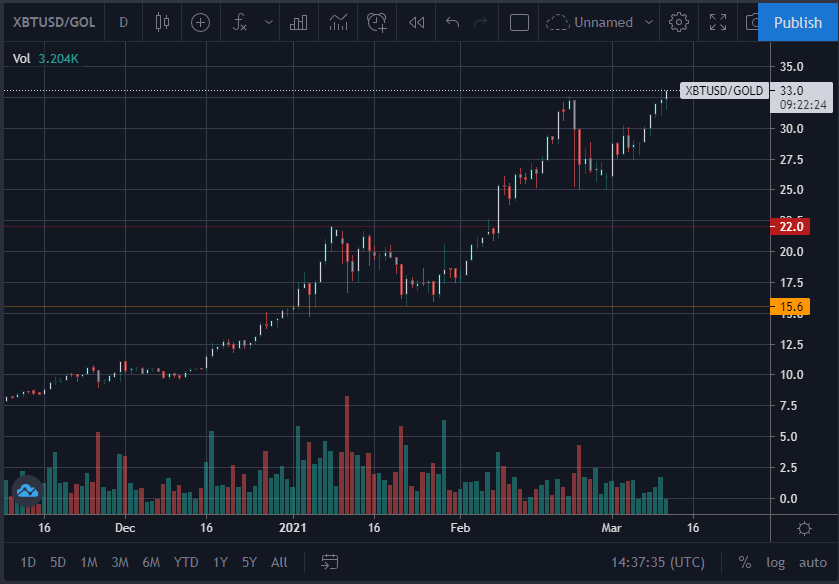The image size is (839, 584).
Task: Toggle auto scale mode
Action: (813, 562)
